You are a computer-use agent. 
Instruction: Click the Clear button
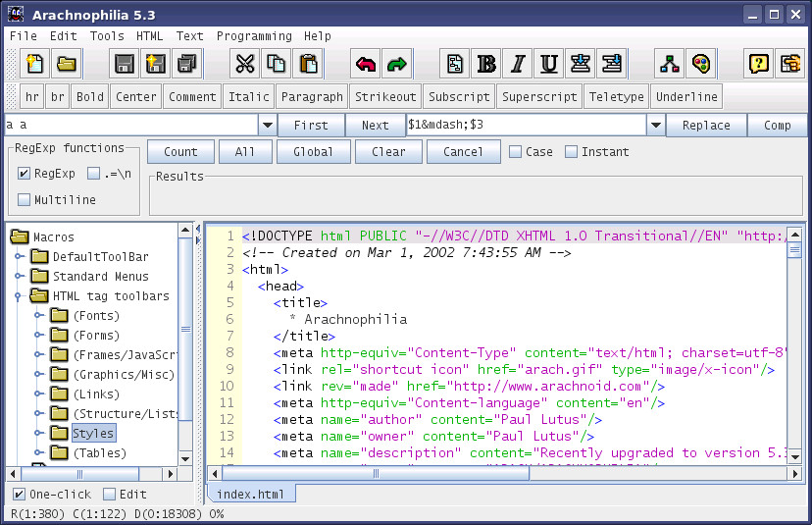(388, 152)
